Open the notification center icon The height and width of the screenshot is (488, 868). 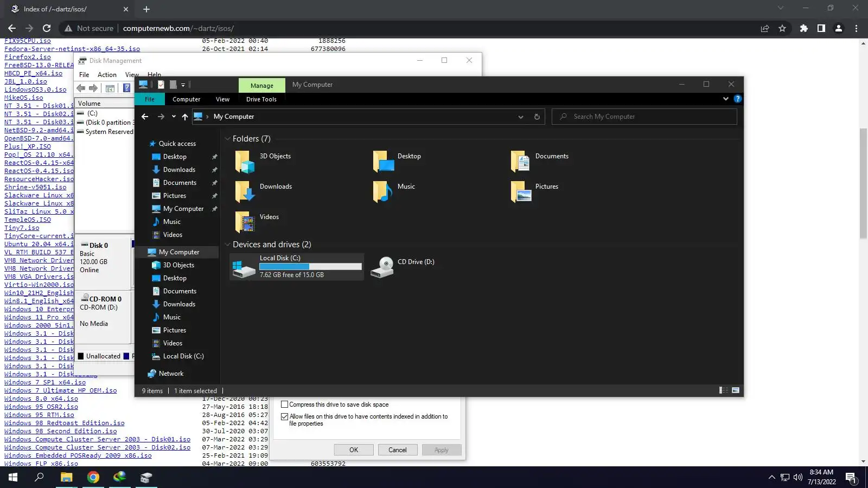coord(851,478)
